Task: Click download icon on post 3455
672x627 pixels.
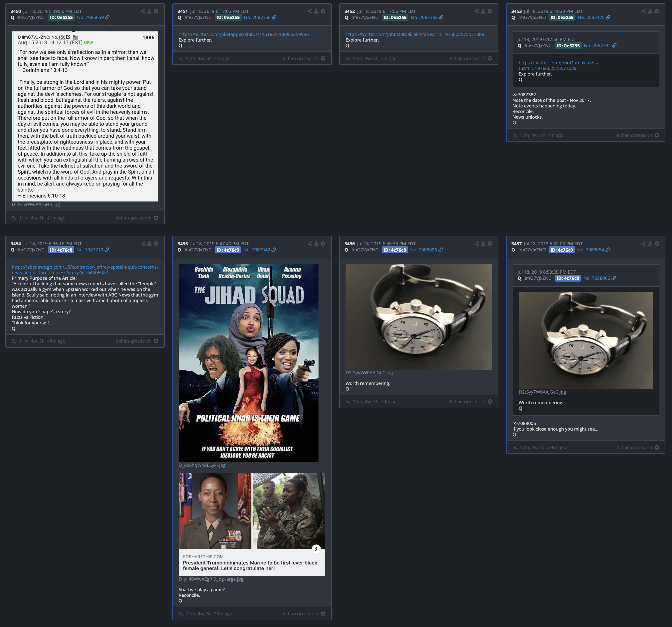Action: click(x=316, y=244)
